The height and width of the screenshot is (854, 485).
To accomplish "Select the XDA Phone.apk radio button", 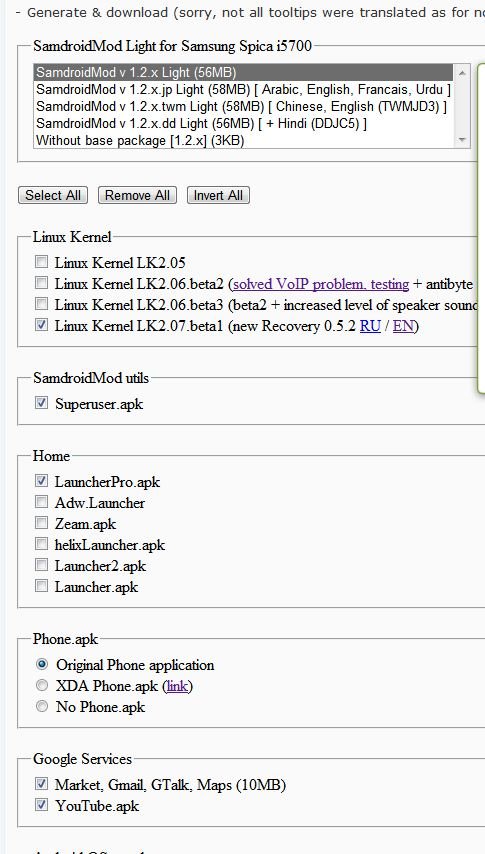I will (42, 685).
